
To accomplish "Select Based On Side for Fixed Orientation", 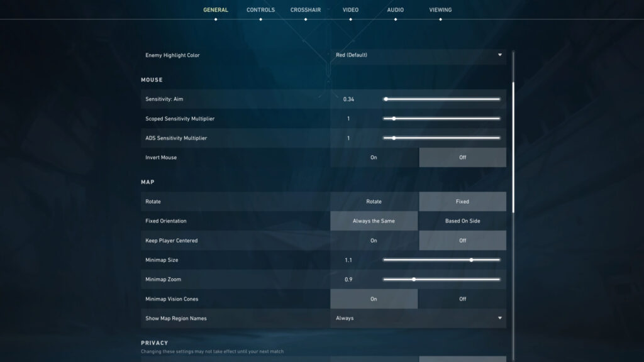I will tap(462, 221).
